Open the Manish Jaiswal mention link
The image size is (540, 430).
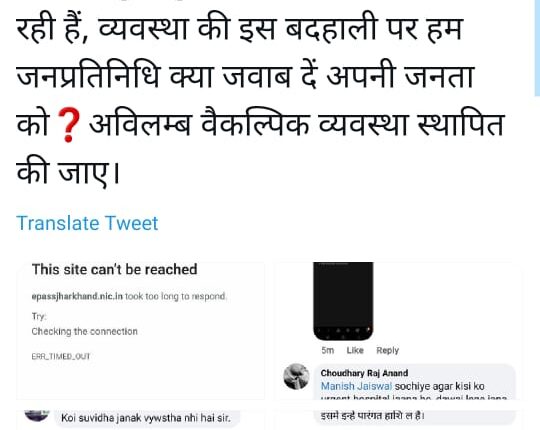coord(356,386)
